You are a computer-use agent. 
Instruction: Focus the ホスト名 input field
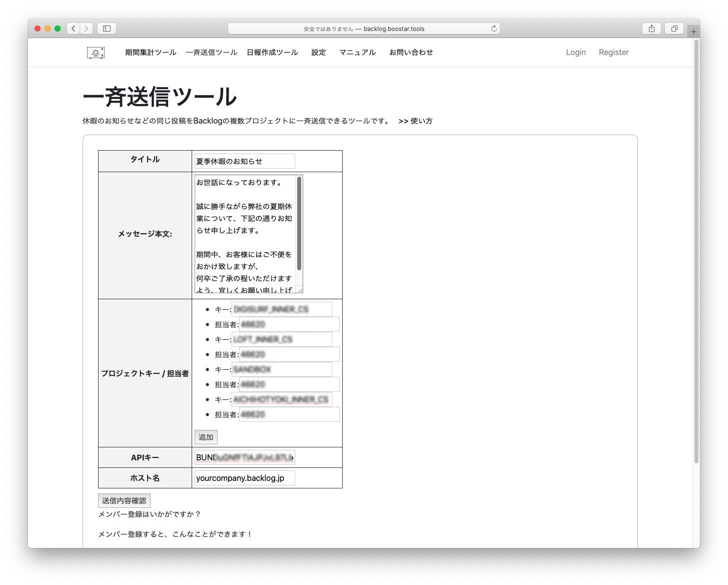coord(245,478)
